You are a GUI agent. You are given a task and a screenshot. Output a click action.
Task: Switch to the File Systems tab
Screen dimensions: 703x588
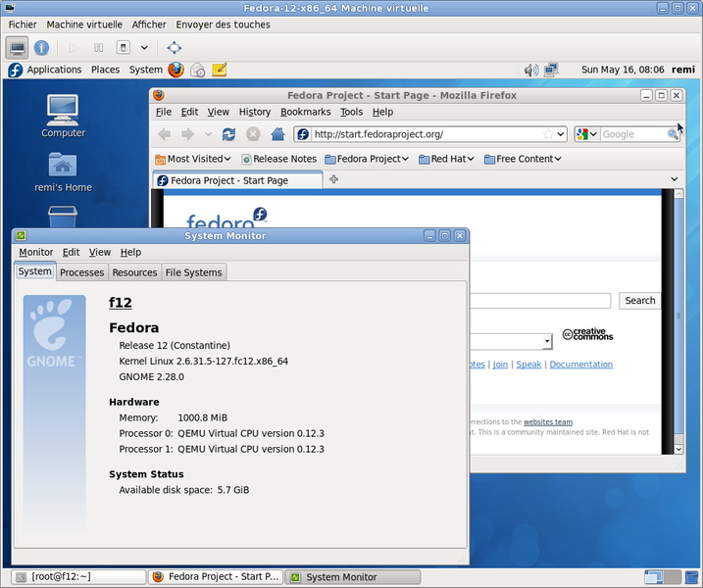click(193, 272)
